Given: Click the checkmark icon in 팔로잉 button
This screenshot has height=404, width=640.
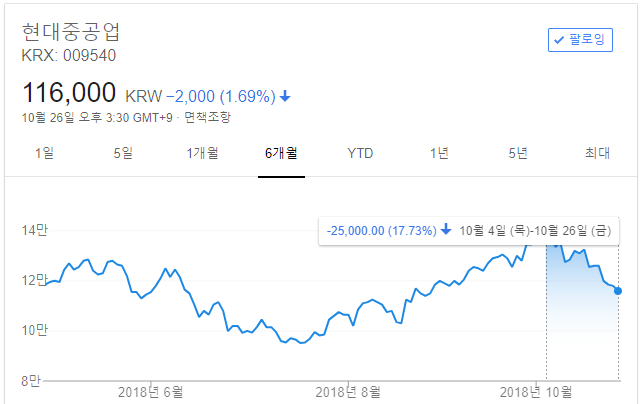Looking at the screenshot, I should [x=559, y=40].
